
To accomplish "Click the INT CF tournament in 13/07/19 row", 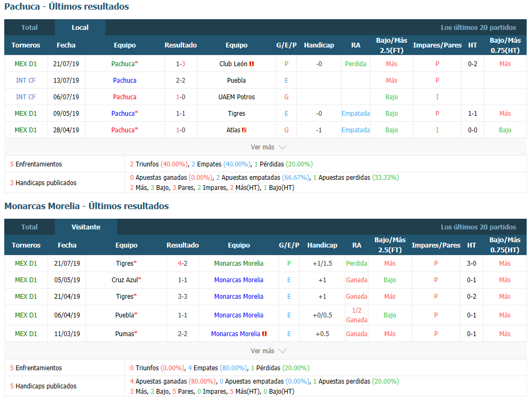I will coord(26,81).
